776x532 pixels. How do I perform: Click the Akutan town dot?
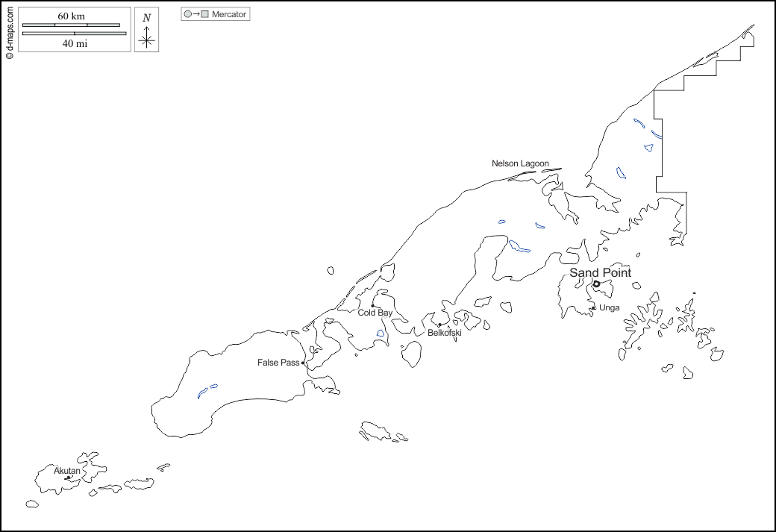pos(68,478)
